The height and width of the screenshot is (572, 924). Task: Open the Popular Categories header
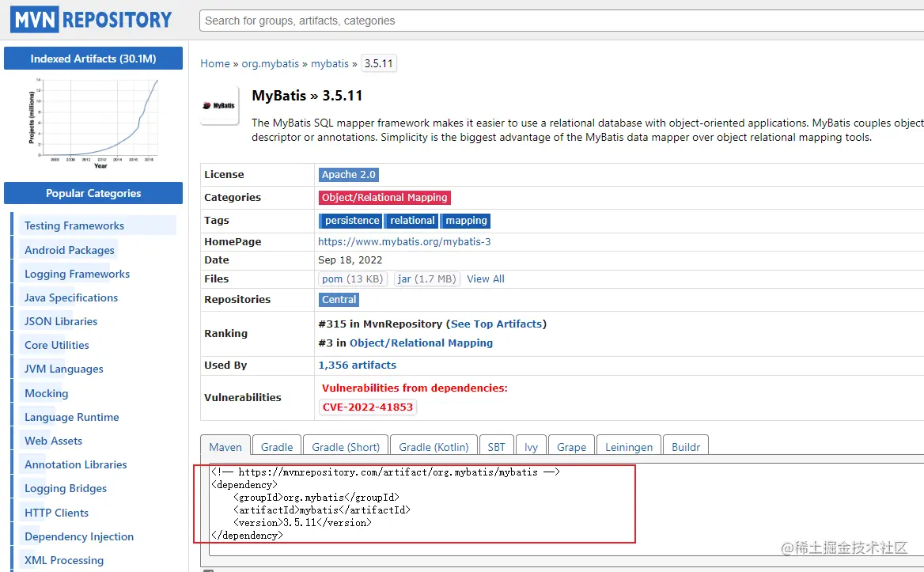[93, 193]
